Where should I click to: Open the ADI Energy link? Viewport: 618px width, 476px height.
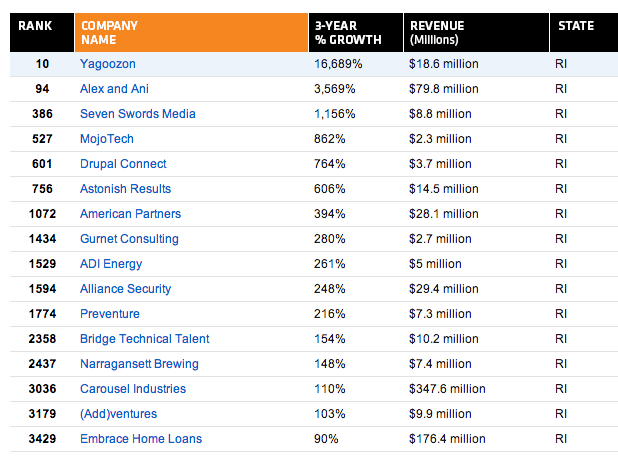111,264
